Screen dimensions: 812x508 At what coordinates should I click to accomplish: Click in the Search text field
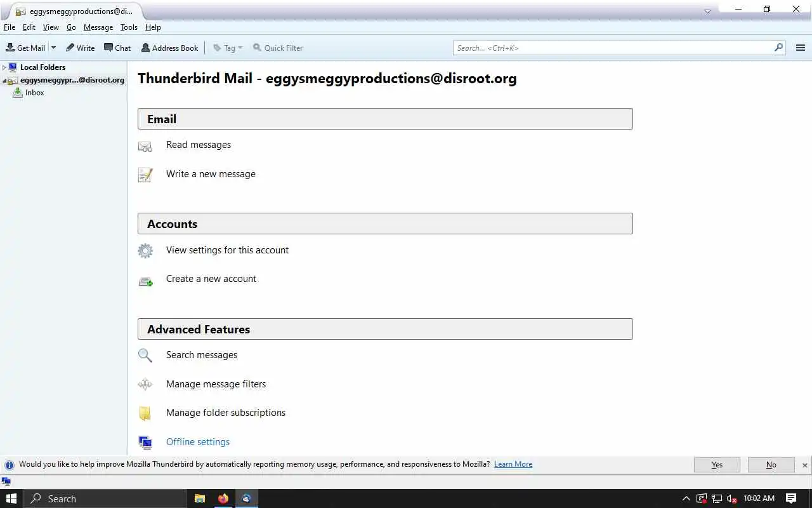point(612,48)
